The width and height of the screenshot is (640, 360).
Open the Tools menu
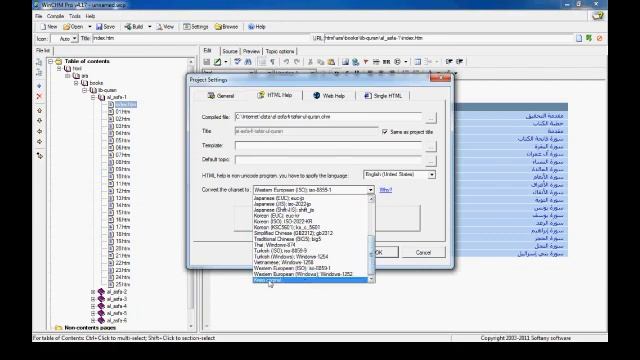pyautogui.click(x=74, y=16)
